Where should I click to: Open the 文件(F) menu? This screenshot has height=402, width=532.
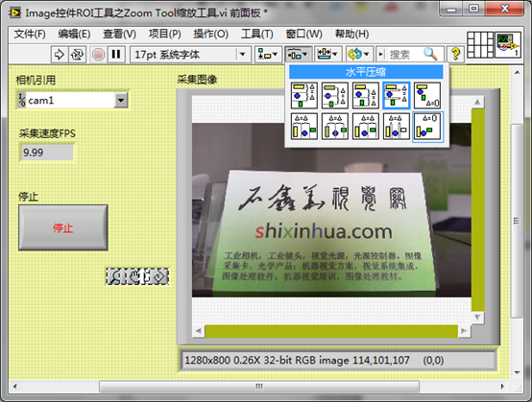click(x=30, y=34)
